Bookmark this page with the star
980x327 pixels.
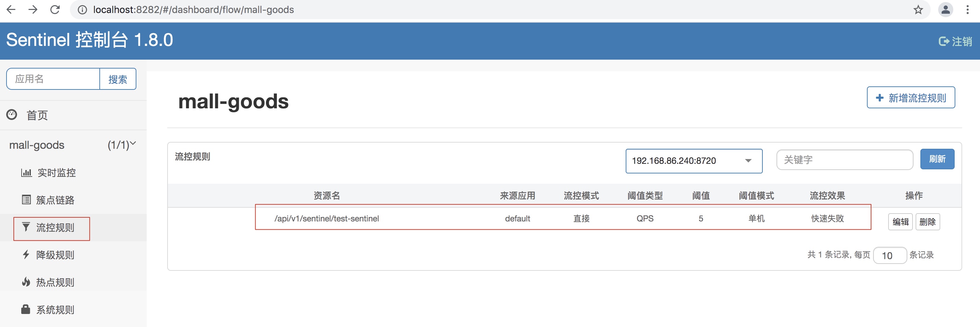point(918,10)
